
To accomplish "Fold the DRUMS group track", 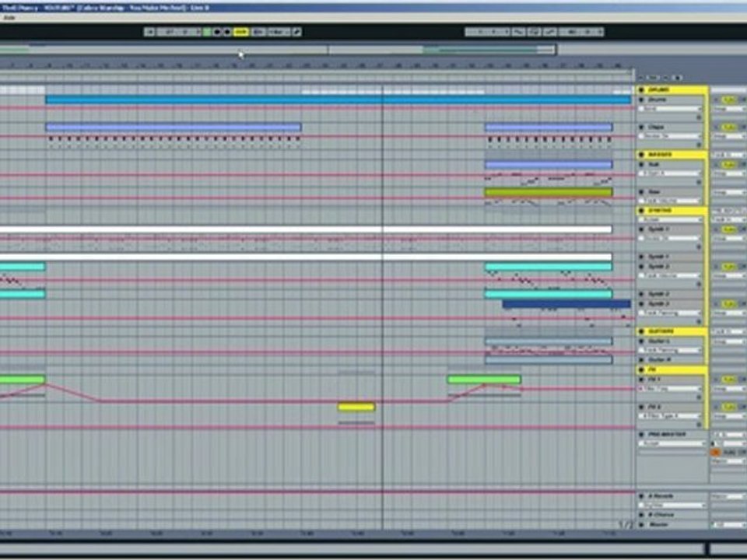I will 641,89.
